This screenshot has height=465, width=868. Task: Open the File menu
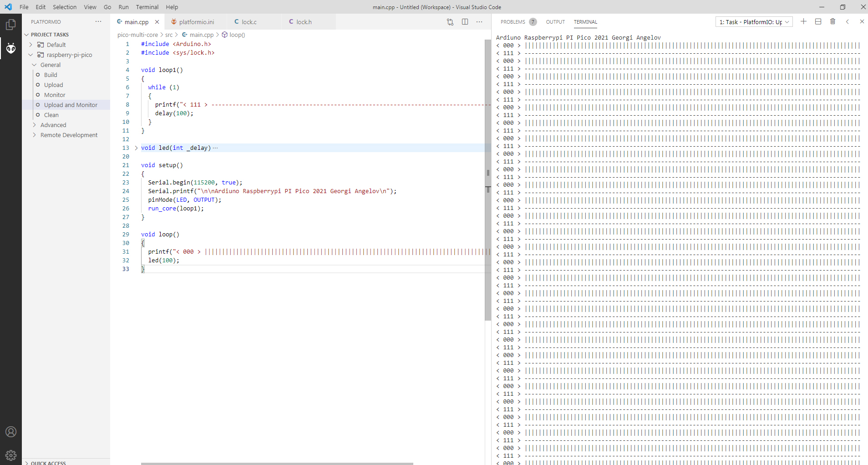click(x=24, y=7)
